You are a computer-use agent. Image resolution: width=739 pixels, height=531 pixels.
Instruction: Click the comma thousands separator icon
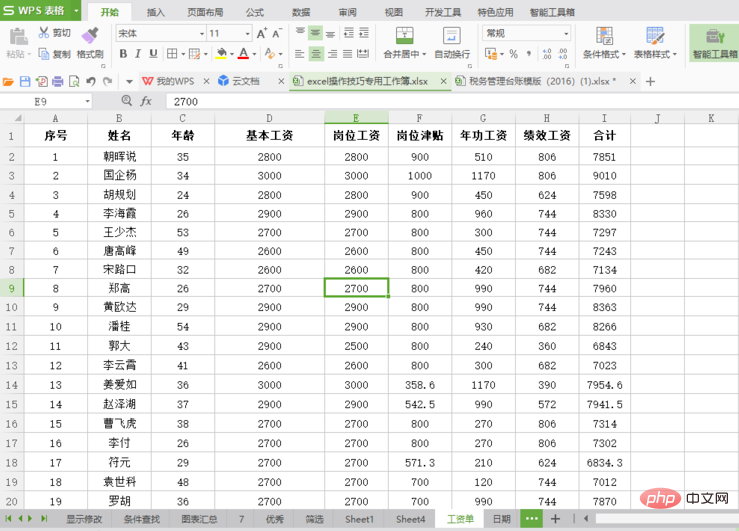tap(529, 54)
